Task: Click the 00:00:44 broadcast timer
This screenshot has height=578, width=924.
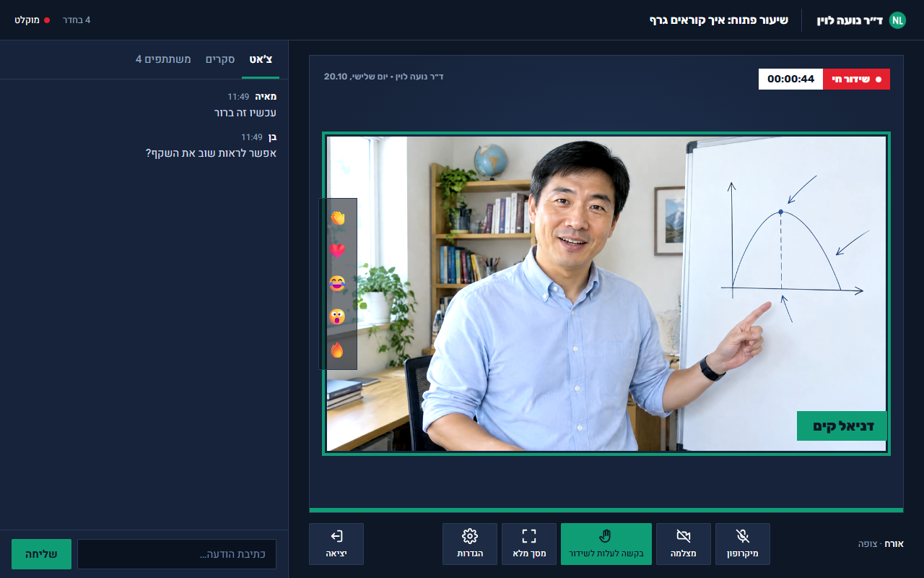Action: click(791, 79)
